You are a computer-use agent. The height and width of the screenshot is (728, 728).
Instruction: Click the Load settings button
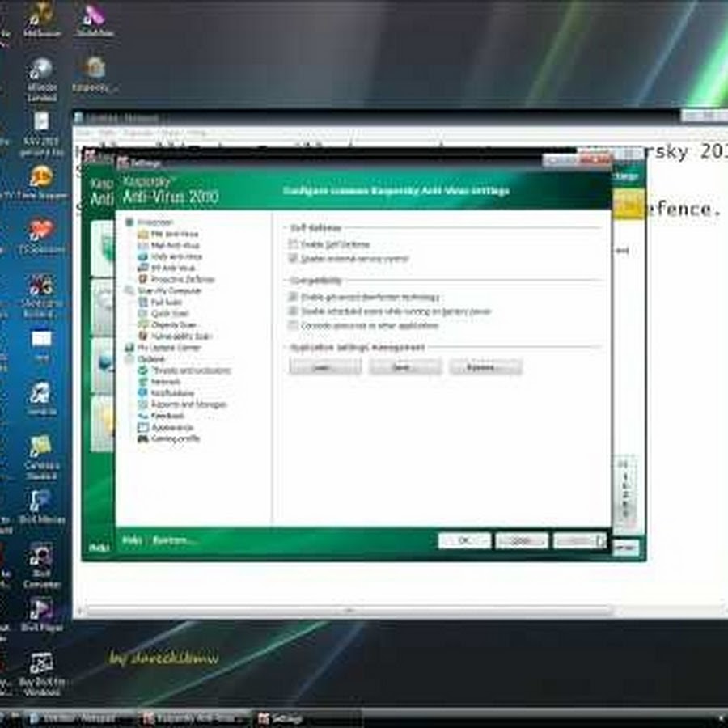click(x=325, y=367)
